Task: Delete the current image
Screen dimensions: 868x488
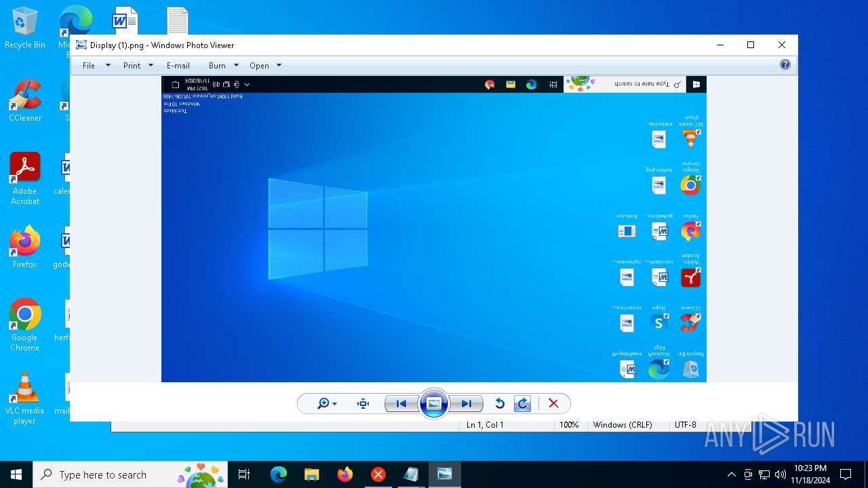Action: [x=553, y=404]
